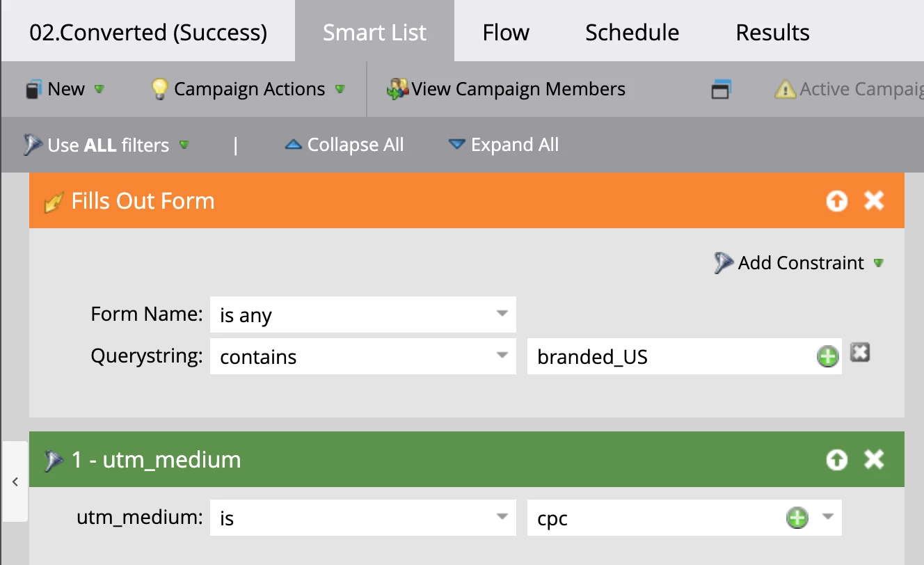Click the branded_US querystring value field
This screenshot has width=924, height=565.
[x=668, y=357]
